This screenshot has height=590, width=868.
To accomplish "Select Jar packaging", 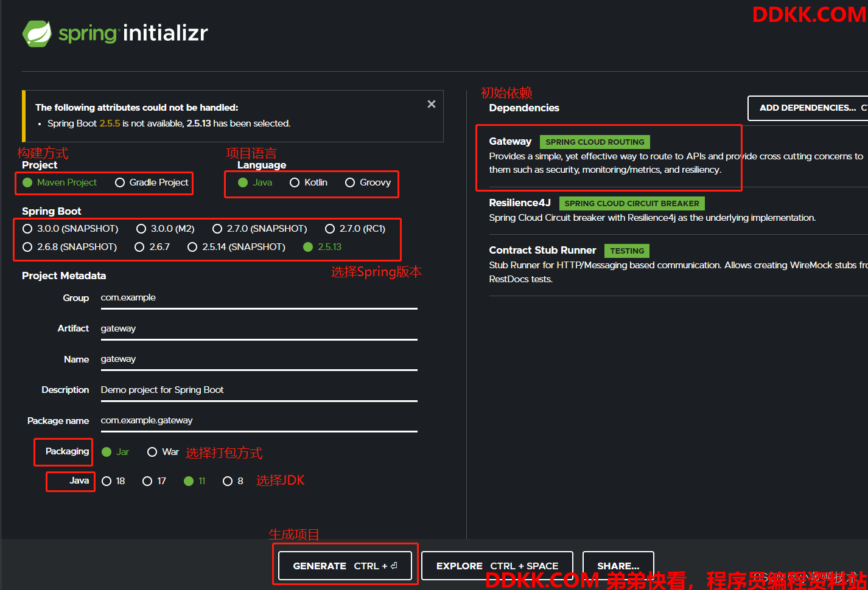I will coord(116,452).
